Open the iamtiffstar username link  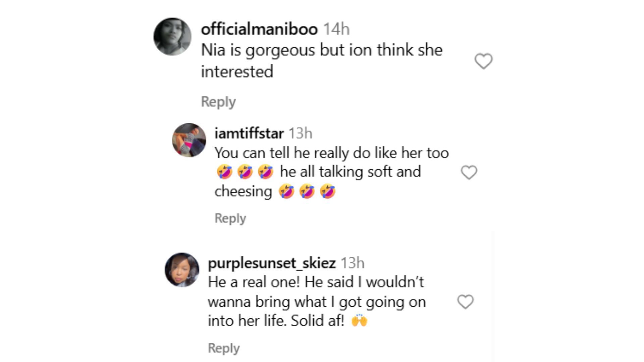click(x=249, y=133)
